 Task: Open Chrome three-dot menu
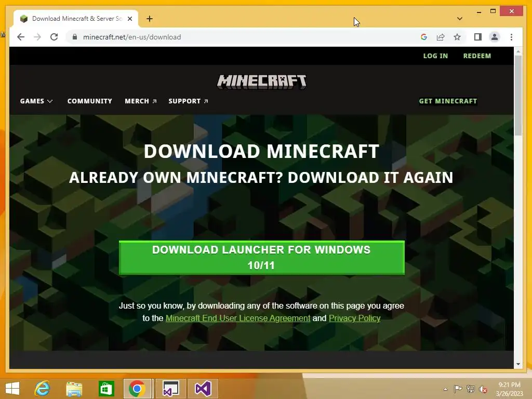pos(511,37)
